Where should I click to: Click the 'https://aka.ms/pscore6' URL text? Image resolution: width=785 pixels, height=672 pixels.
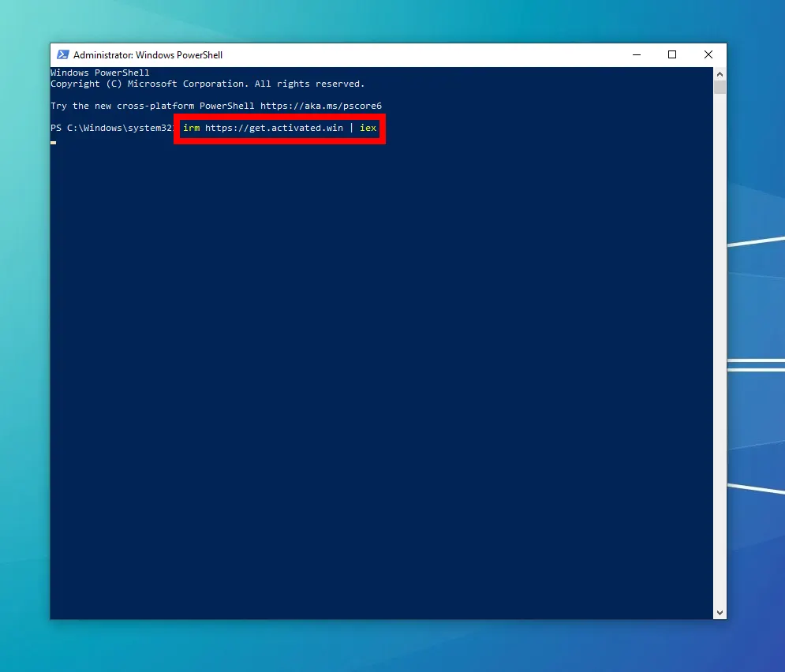coord(321,106)
